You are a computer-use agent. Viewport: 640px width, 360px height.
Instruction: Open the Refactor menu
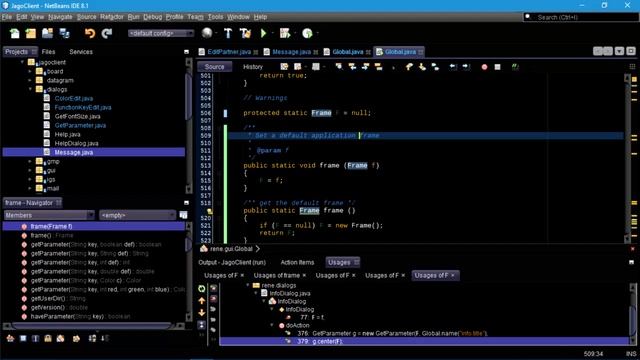pyautogui.click(x=111, y=17)
